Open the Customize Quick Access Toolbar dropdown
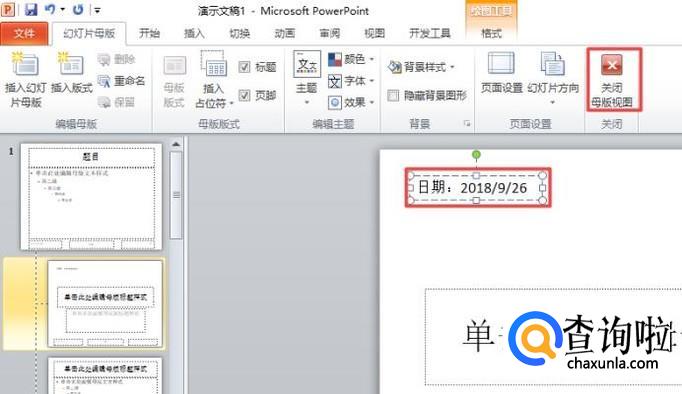Screen dimensions: 682x394 (x=97, y=10)
